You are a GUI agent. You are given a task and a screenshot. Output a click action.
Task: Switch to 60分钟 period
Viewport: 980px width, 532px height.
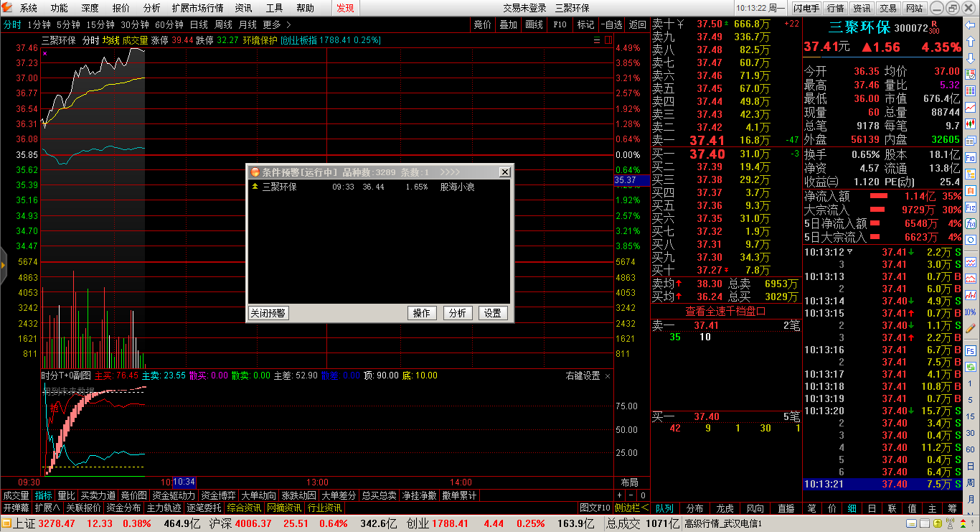[x=169, y=24]
